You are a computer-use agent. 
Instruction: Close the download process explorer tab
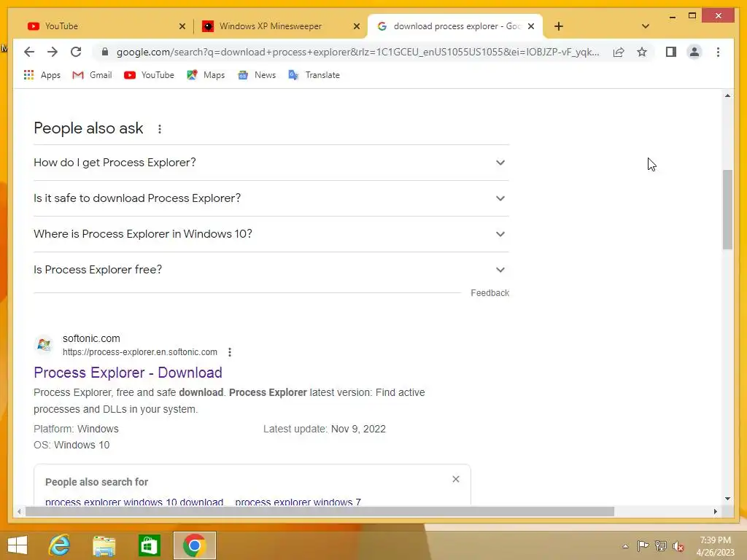click(531, 26)
